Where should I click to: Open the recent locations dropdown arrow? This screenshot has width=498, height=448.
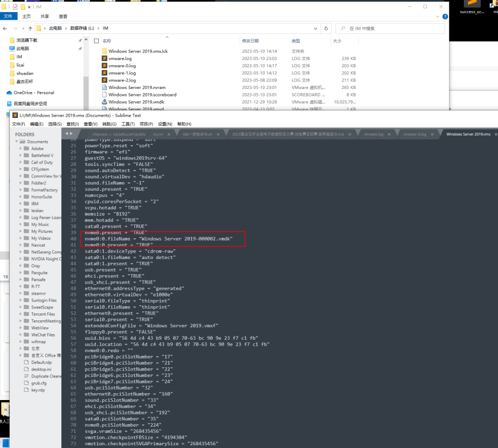23,29
